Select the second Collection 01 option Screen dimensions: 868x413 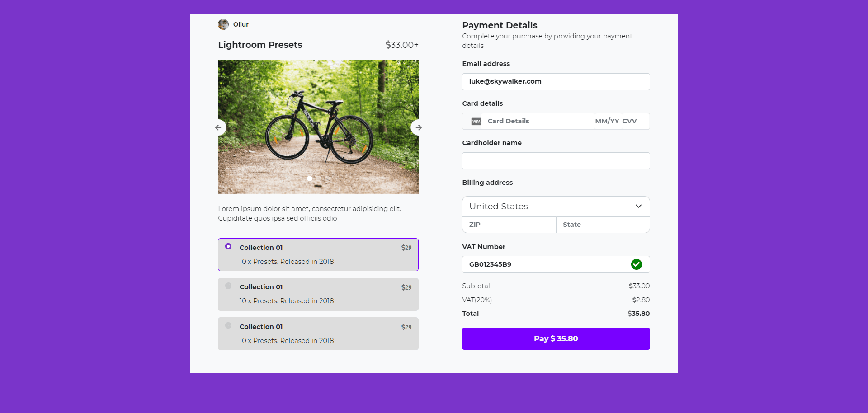[228, 286]
